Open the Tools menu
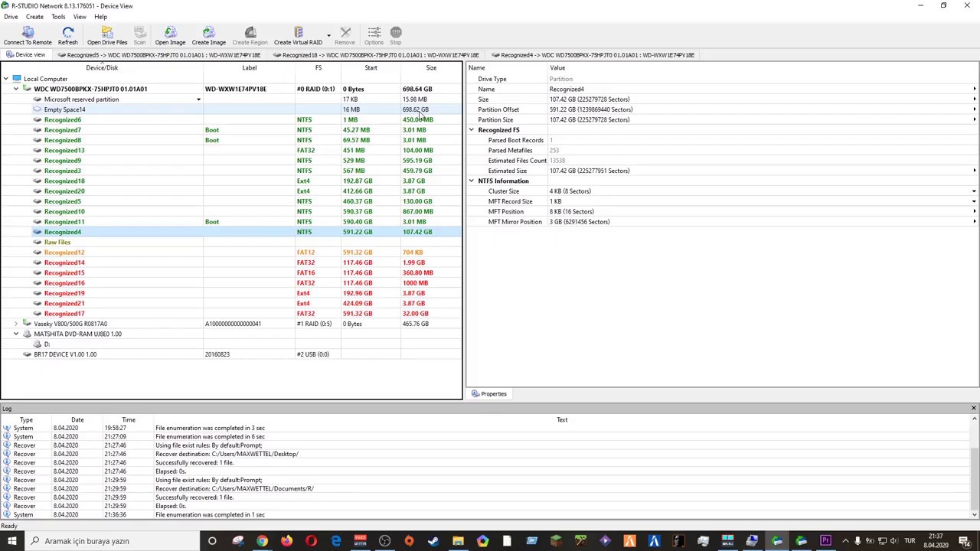Image resolution: width=980 pixels, height=551 pixels. click(x=58, y=16)
